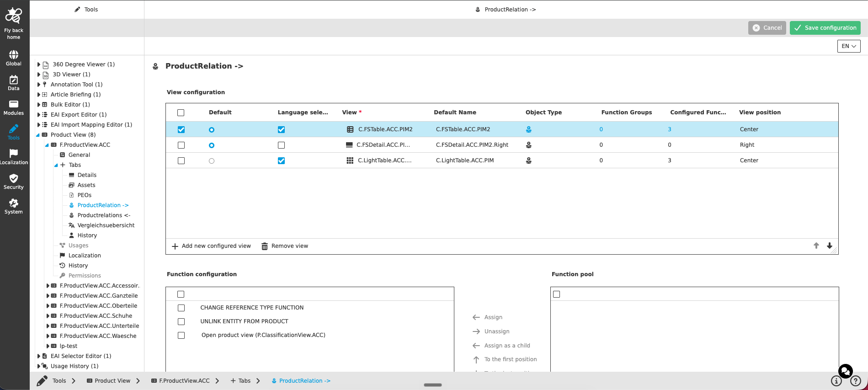868x390 pixels.
Task: Enable Language selection for C.FSDetail.ACC.PIM2.Right
Action: [x=282, y=145]
